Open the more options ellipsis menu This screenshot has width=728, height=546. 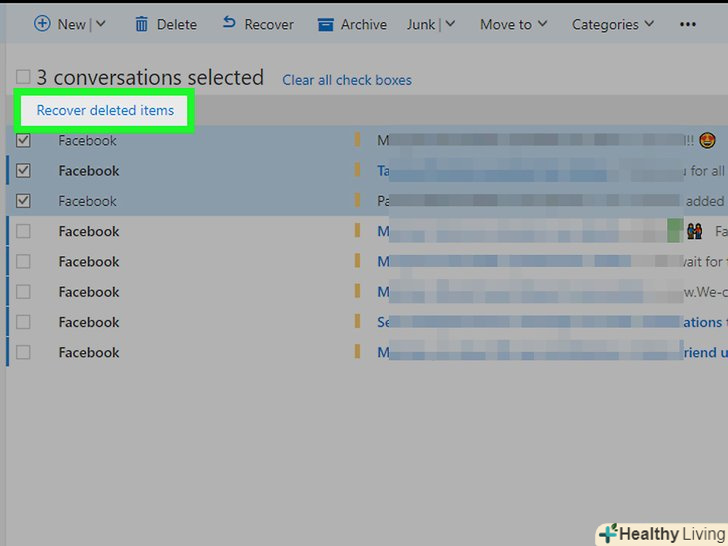click(688, 25)
